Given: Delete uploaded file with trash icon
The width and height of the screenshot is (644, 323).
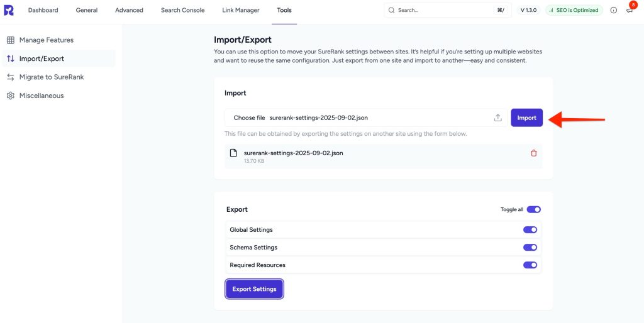Looking at the screenshot, I should click(x=533, y=153).
